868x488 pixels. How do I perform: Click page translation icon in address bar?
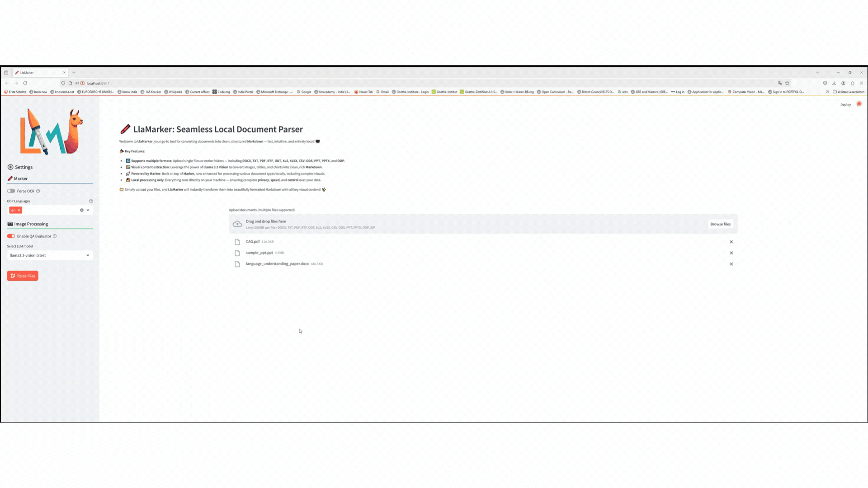pos(780,83)
